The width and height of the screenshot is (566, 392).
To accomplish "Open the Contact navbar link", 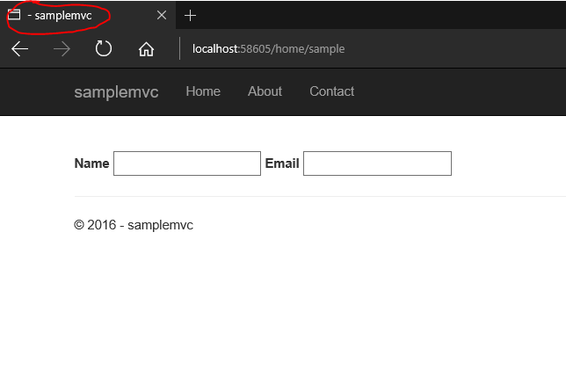I will point(331,91).
